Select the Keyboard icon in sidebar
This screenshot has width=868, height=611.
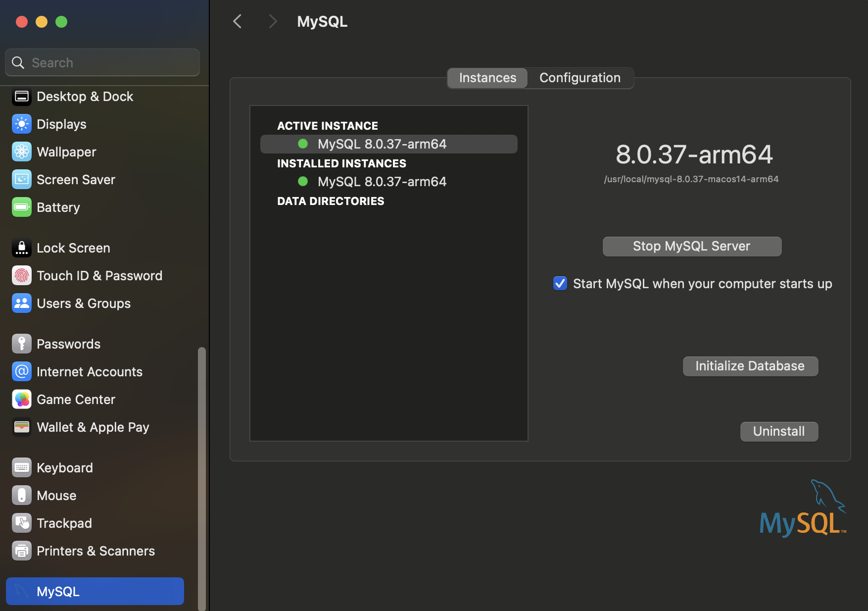tap(22, 468)
